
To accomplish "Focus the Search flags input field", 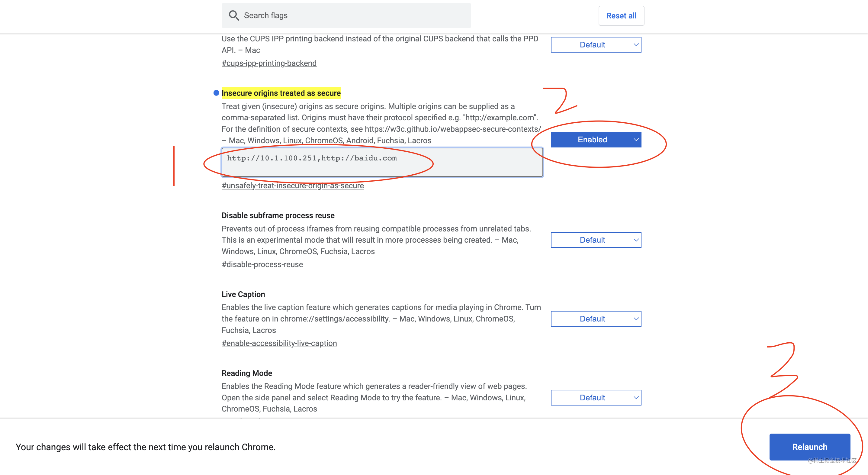I will tap(346, 15).
